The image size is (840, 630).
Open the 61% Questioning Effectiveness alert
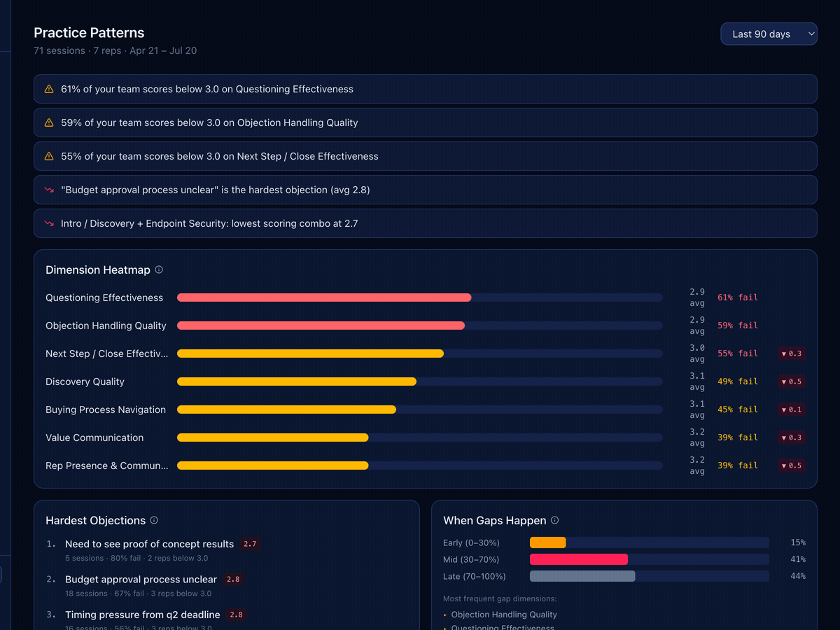(x=425, y=89)
